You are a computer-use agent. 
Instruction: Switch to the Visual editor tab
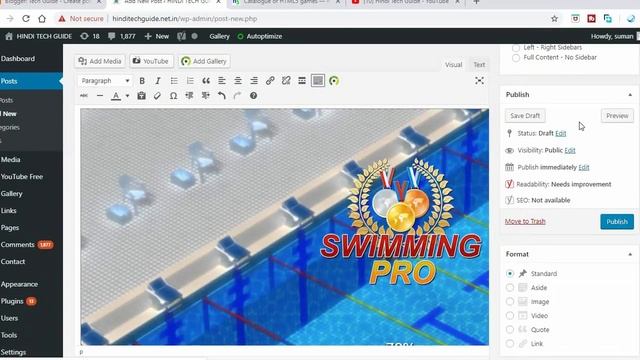pyautogui.click(x=453, y=64)
